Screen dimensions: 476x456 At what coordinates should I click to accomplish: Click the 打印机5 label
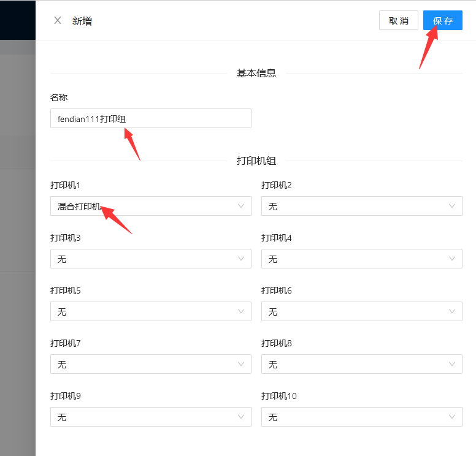(65, 291)
